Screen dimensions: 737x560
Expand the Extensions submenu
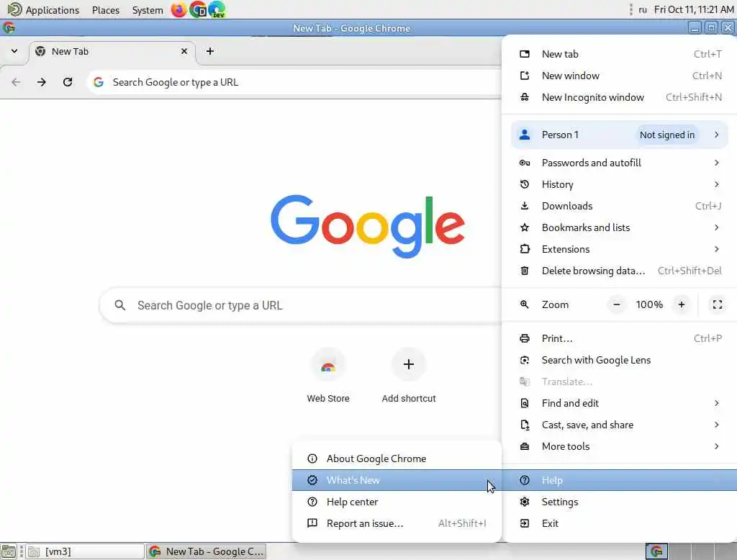coord(620,249)
